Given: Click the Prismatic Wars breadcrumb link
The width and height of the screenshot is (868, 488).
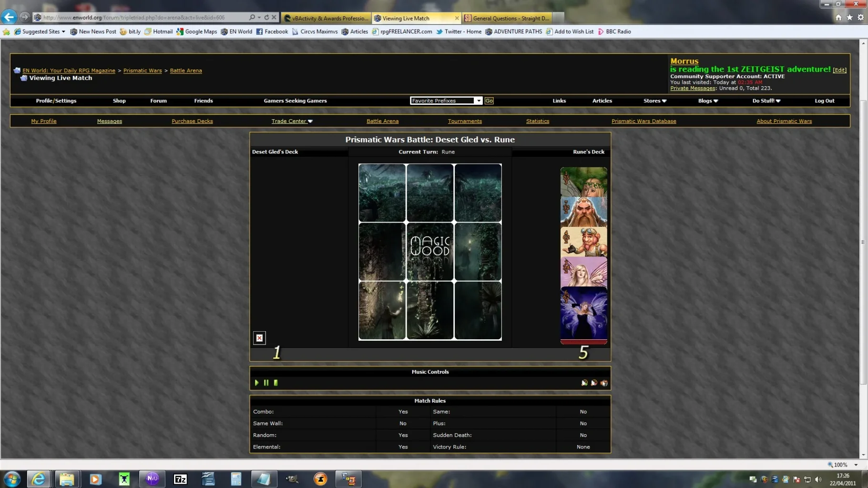Looking at the screenshot, I should [143, 71].
